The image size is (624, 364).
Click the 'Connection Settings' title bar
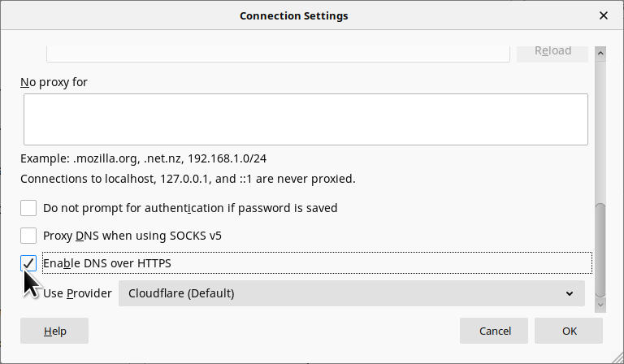pyautogui.click(x=293, y=15)
